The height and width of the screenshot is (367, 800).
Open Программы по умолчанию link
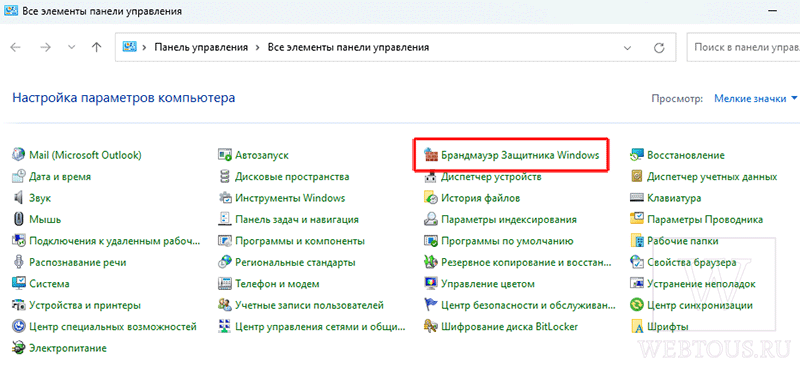pyautogui.click(x=508, y=241)
